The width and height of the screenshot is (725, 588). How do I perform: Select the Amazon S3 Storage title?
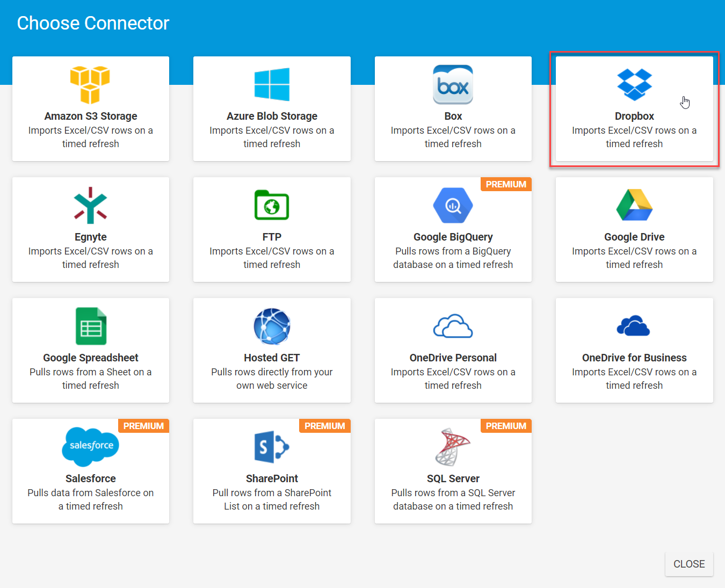pyautogui.click(x=91, y=116)
